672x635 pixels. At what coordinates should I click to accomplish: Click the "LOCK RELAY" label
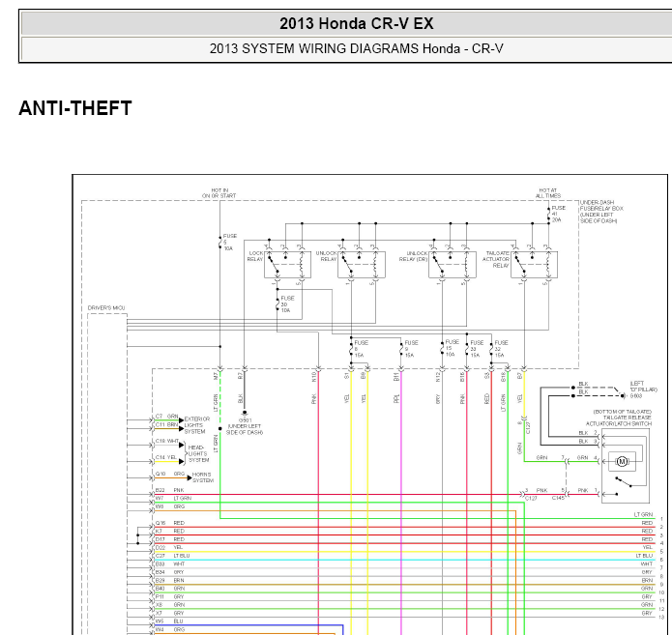click(x=255, y=256)
